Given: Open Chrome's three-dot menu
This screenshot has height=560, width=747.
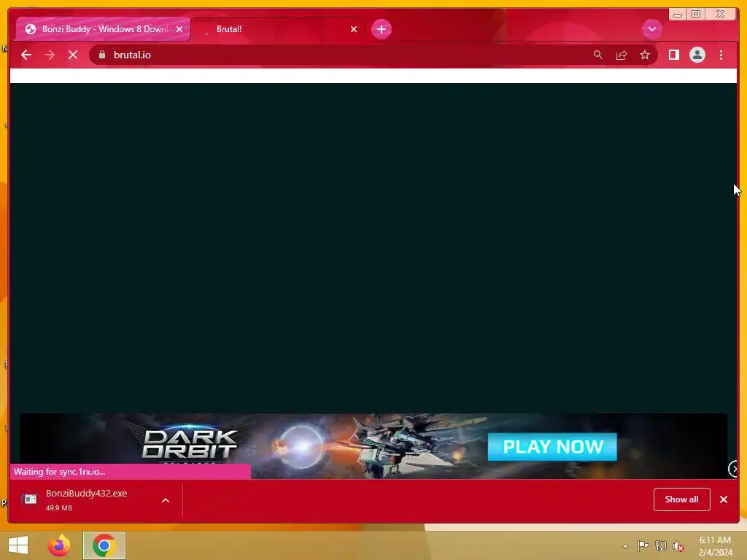Looking at the screenshot, I should click(721, 55).
